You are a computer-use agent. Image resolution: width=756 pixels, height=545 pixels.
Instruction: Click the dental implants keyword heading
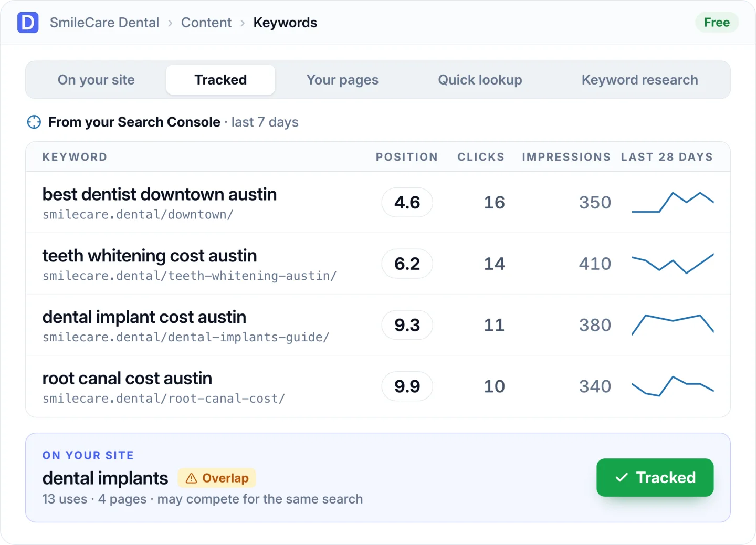105,478
